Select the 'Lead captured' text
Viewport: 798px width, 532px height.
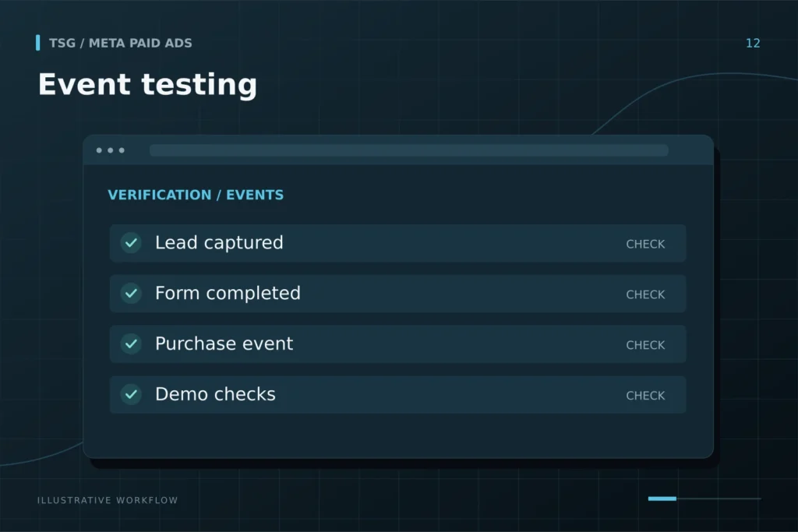click(219, 242)
